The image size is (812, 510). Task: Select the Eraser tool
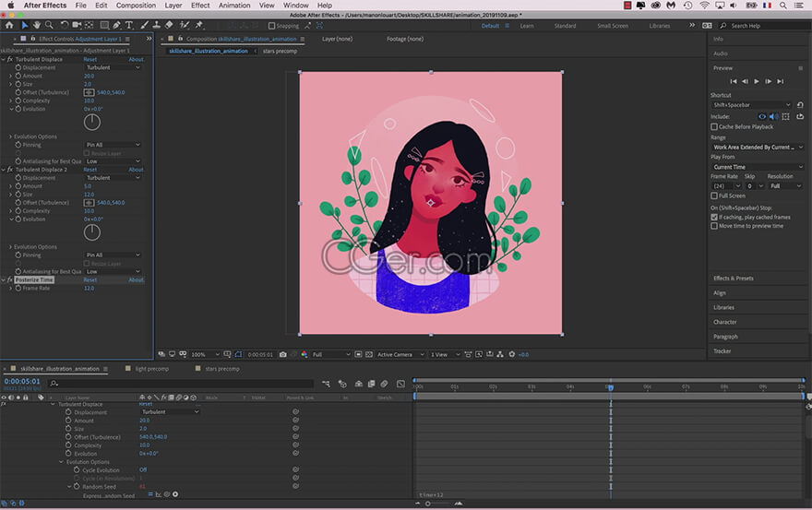(x=170, y=25)
